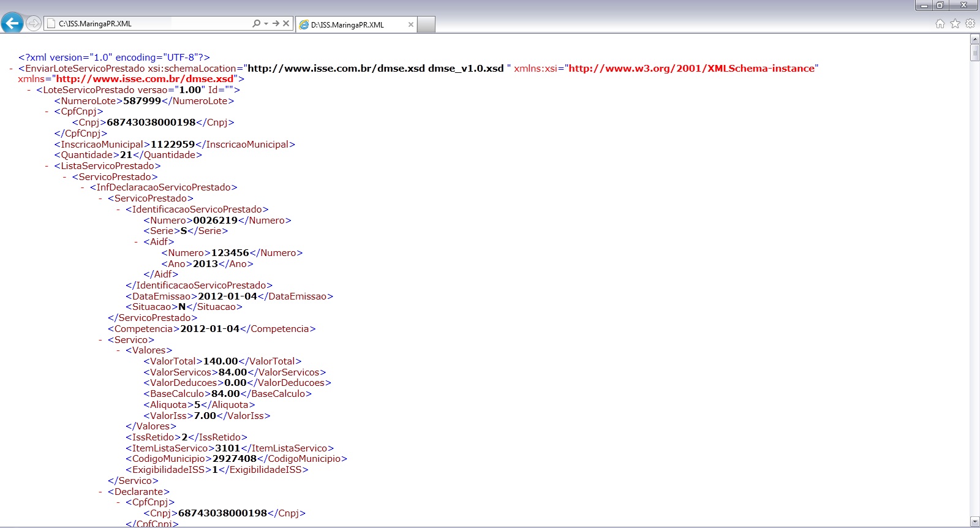Click the ValorDeducoes value 0.00
Image resolution: width=980 pixels, height=528 pixels.
[x=235, y=383]
